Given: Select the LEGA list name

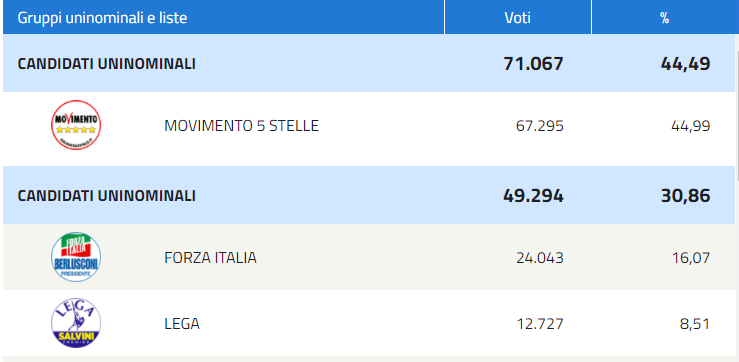Looking at the screenshot, I should 182,324.
